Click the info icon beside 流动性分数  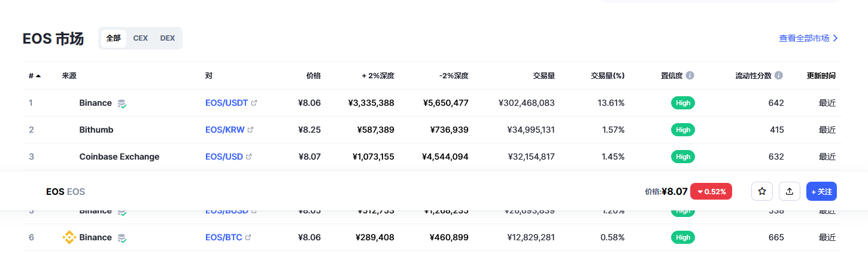click(779, 76)
